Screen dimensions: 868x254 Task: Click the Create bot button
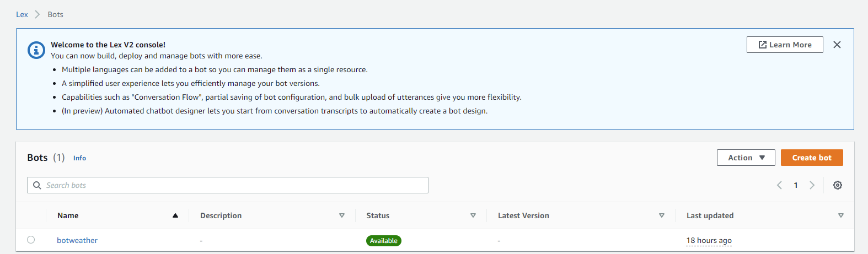[x=811, y=158]
